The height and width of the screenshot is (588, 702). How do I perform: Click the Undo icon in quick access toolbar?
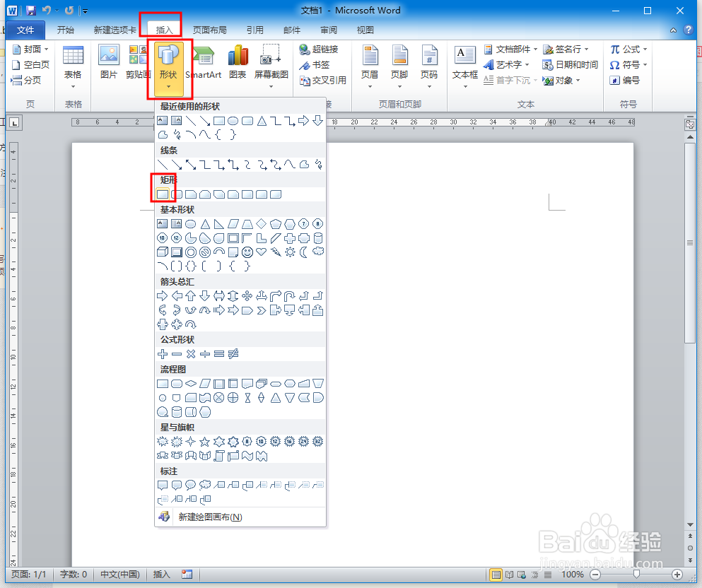pos(46,11)
